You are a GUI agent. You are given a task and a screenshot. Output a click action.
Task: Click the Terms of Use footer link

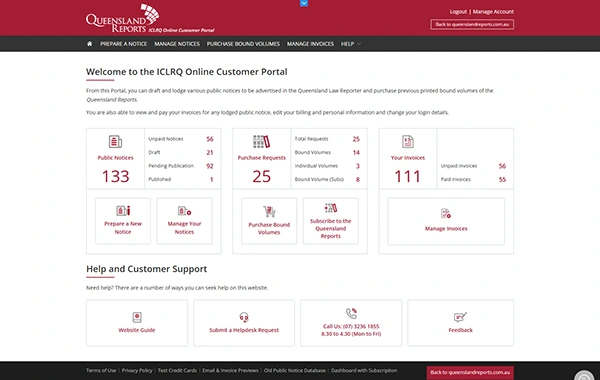click(101, 370)
